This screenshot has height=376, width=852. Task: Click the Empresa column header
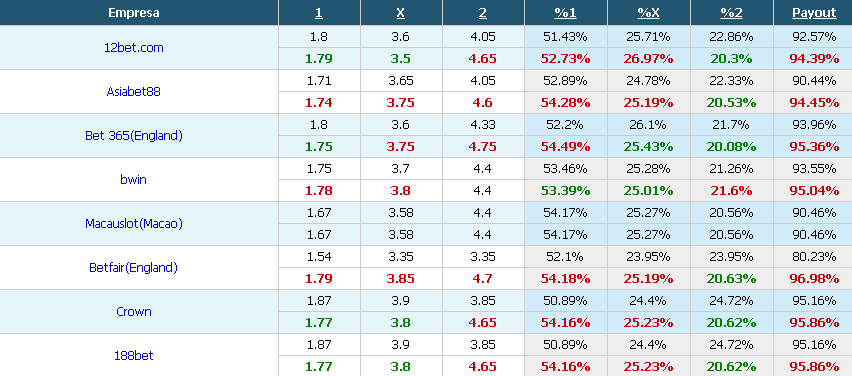(x=134, y=13)
